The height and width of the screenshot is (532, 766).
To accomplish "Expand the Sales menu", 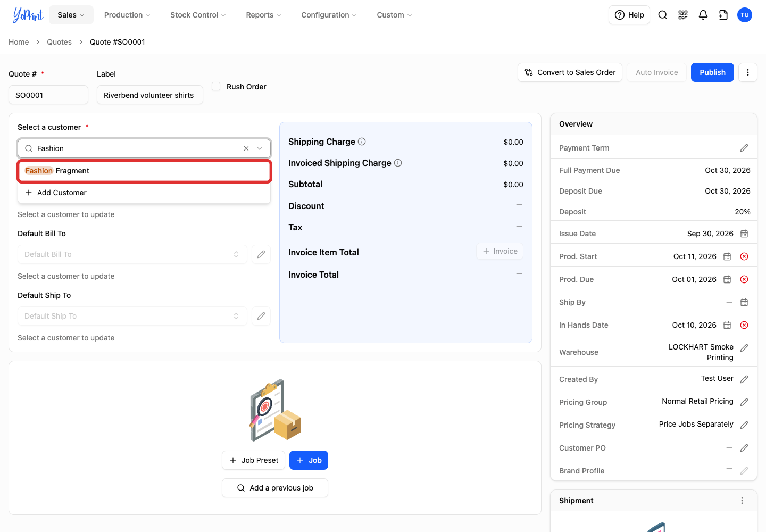I will pyautogui.click(x=71, y=15).
